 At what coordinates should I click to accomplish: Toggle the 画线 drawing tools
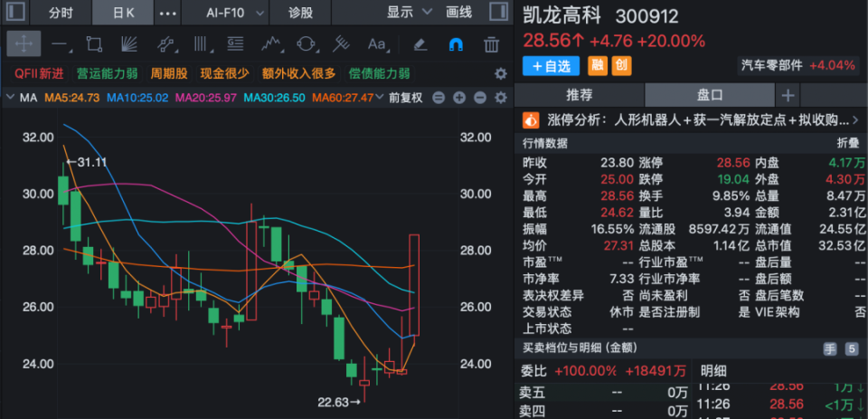click(459, 12)
